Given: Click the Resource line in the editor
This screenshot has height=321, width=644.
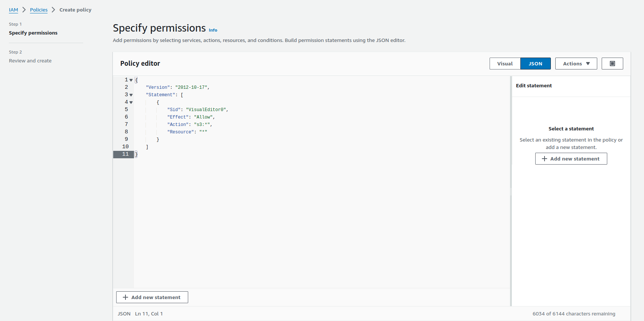Looking at the screenshot, I should [x=187, y=132].
